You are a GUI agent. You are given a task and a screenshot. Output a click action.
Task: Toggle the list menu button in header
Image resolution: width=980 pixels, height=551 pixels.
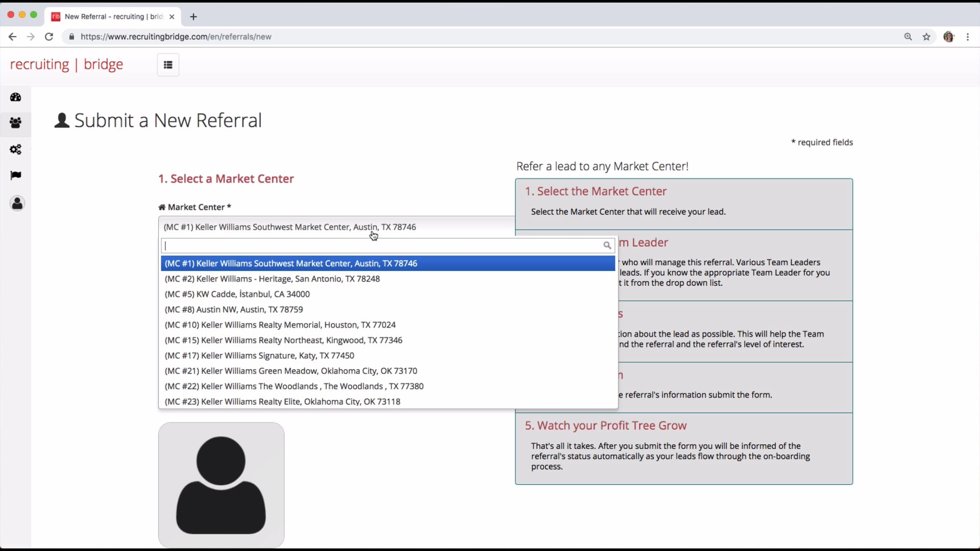coord(168,65)
